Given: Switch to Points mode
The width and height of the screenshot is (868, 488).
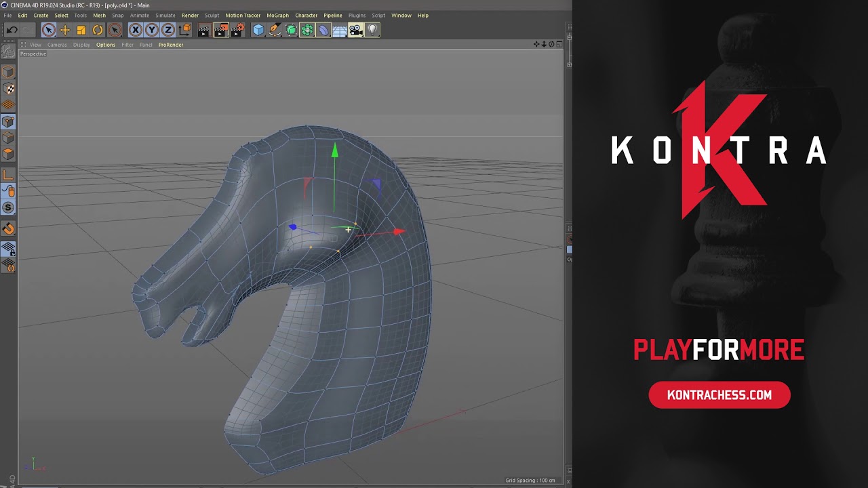Looking at the screenshot, I should coord(8,122).
